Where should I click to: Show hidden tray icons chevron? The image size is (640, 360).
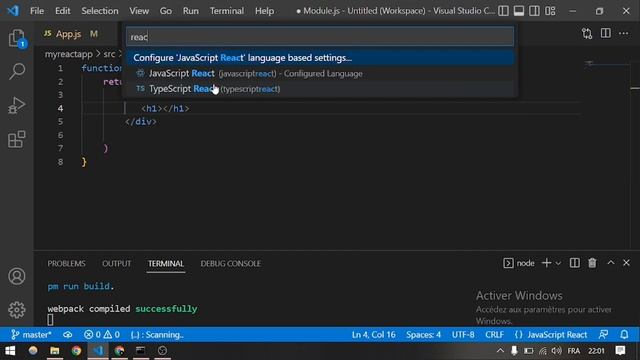pos(500,351)
